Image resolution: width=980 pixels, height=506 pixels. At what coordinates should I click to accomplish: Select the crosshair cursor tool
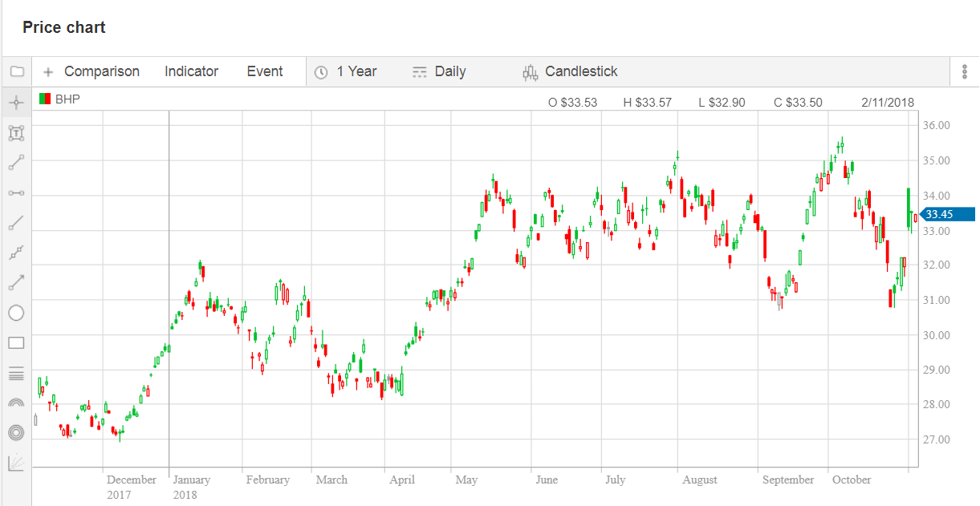click(16, 103)
